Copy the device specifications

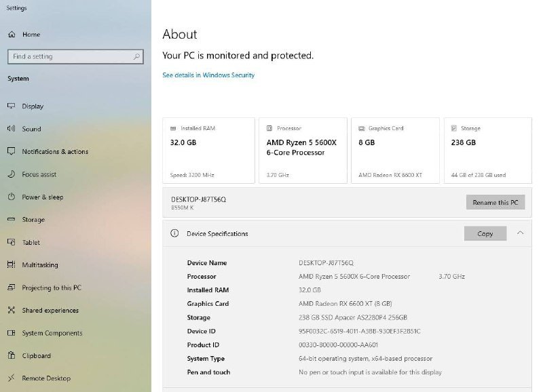click(x=485, y=233)
